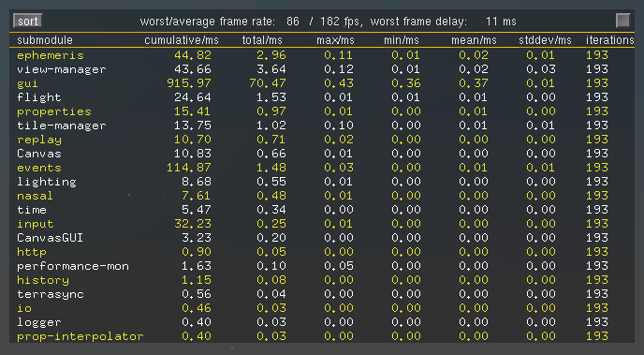Screen dimensions: 644x355
Task: Click the history submodule name
Action: point(43,280)
